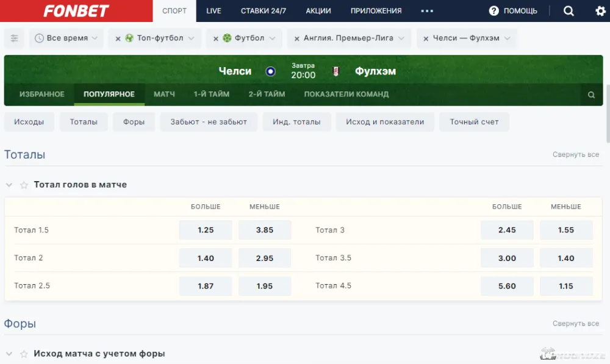The width and height of the screenshot is (610, 364).
Task: Open settings gear in top bar
Action: click(x=600, y=11)
